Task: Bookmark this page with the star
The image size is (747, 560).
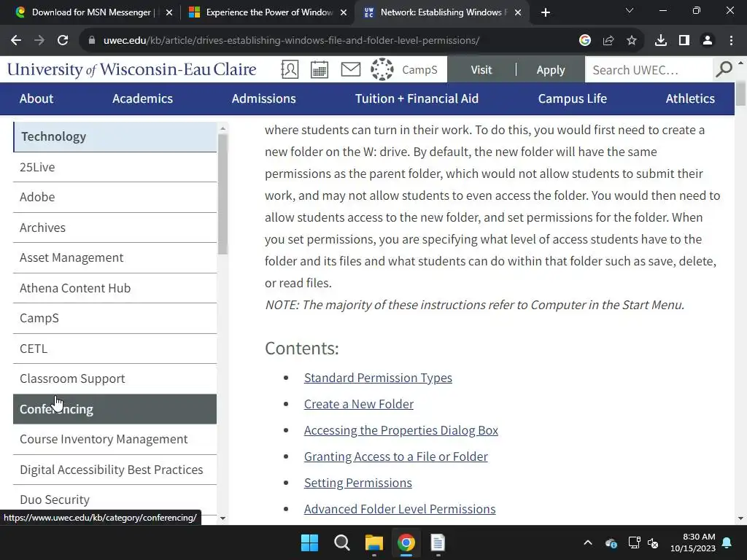Action: click(x=631, y=41)
